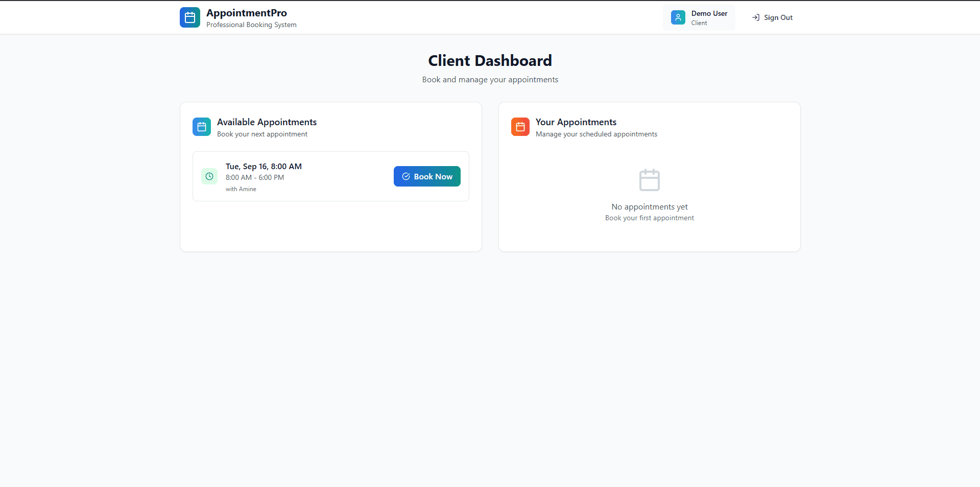Click 'Book and manage your appointments' subtitle

(x=490, y=80)
